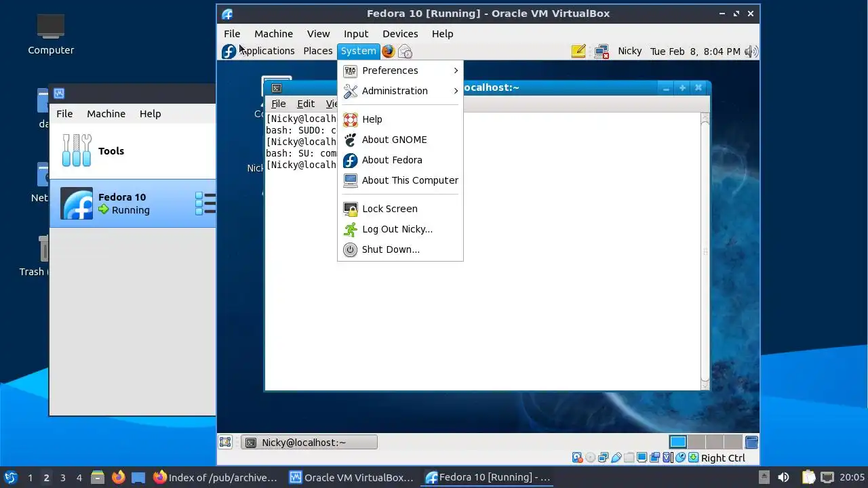Screen dimensions: 868x488
Task: Open the clock showing Tue Feb 8, 8:04 PM
Action: click(x=695, y=51)
